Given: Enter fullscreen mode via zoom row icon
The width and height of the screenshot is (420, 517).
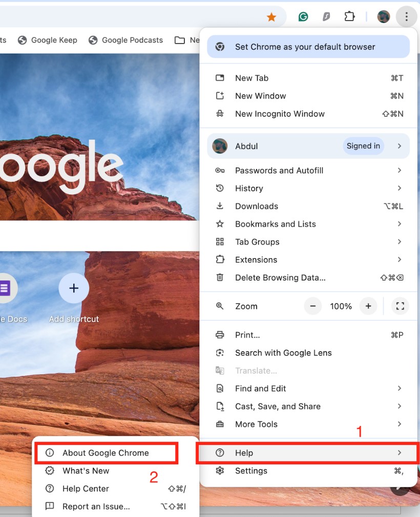Looking at the screenshot, I should [x=401, y=306].
